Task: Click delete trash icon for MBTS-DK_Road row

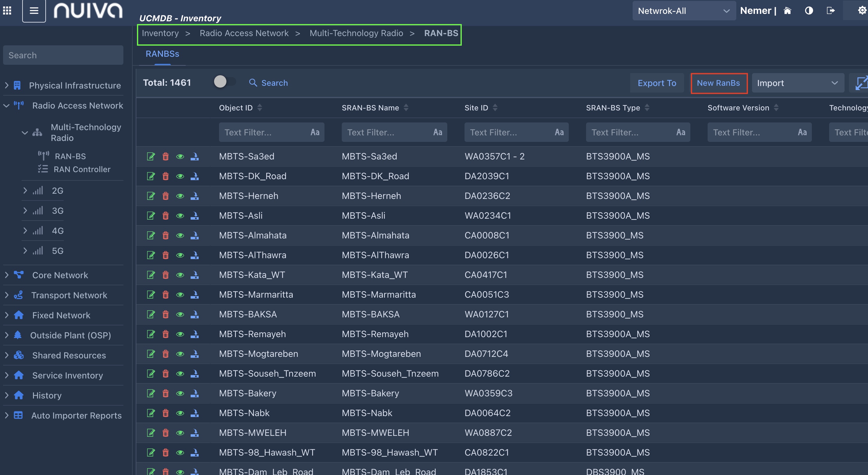Action: 165,176
